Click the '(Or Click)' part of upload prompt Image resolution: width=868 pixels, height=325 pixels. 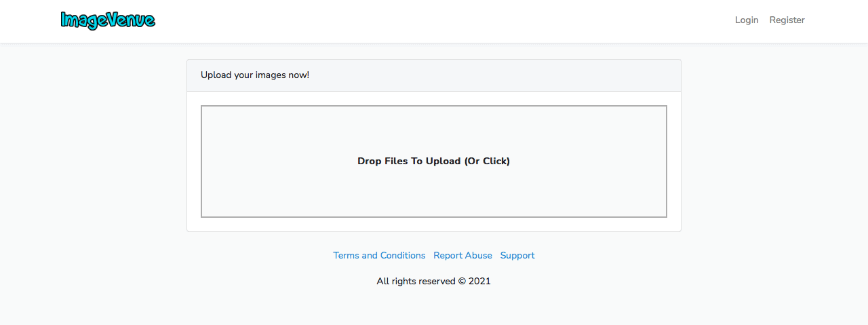487,161
